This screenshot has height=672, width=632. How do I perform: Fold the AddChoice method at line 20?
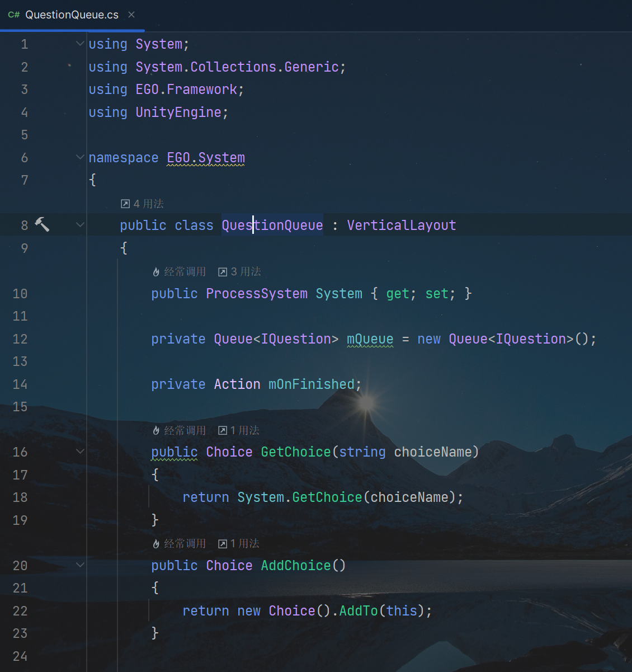coord(80,565)
